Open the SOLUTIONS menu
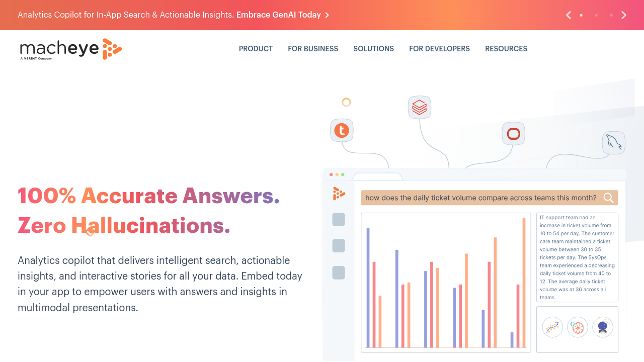The width and height of the screenshot is (644, 362). pos(373,49)
